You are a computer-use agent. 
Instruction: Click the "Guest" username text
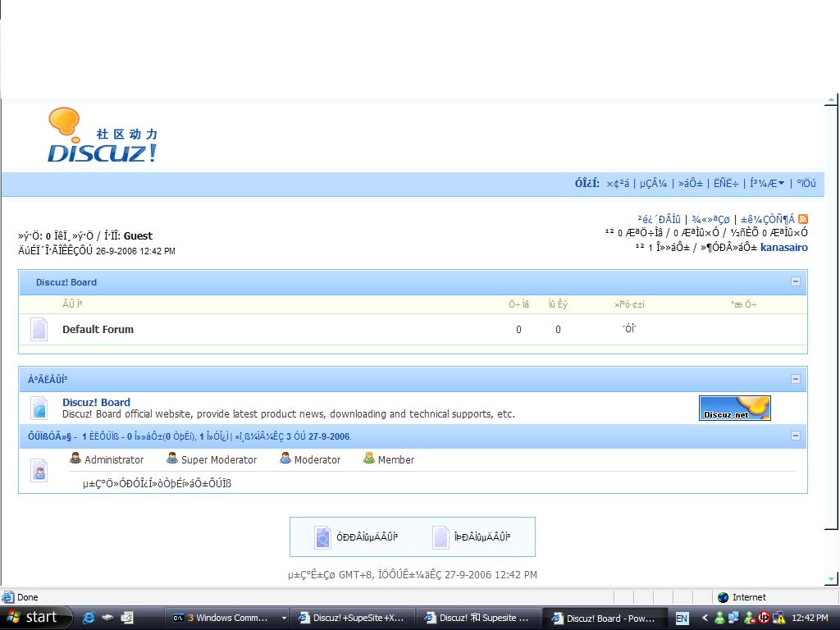click(x=138, y=235)
